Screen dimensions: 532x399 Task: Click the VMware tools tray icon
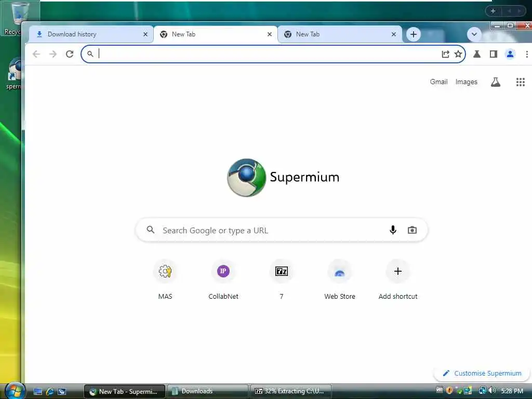[440, 390]
